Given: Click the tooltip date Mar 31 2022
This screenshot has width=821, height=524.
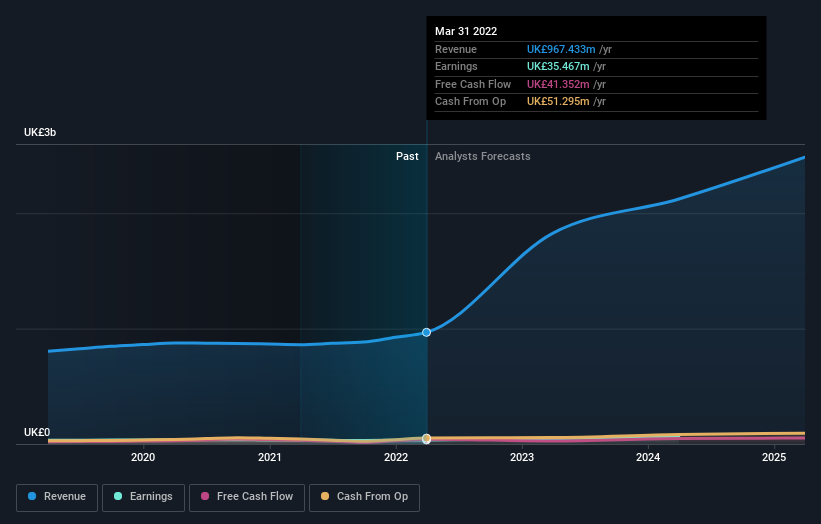Looking at the screenshot, I should coord(466,31).
